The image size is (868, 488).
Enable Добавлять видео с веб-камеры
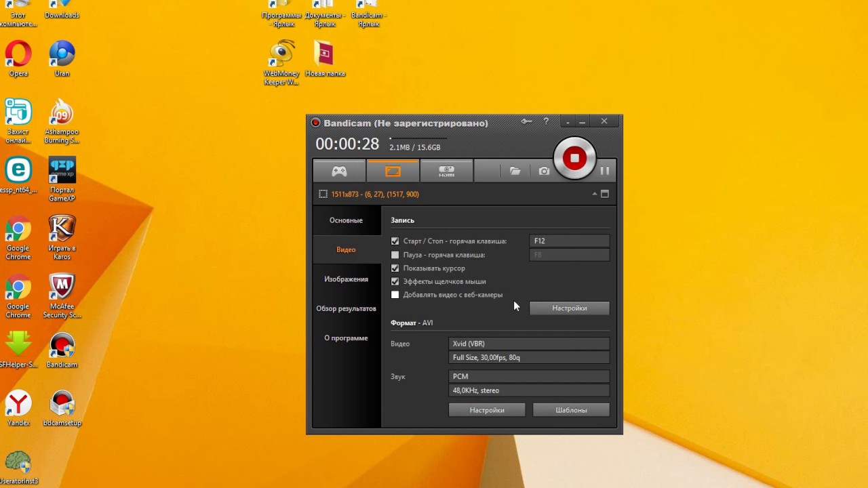tap(395, 295)
